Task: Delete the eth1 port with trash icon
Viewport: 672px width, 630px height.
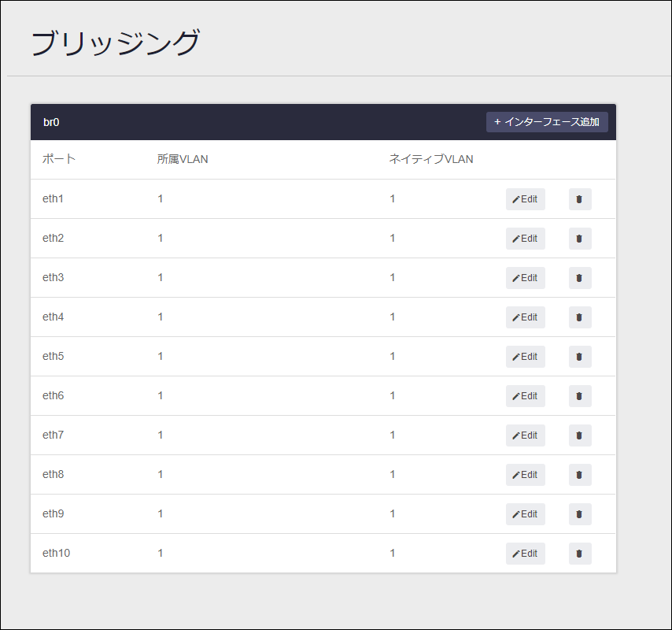Action: [580, 199]
